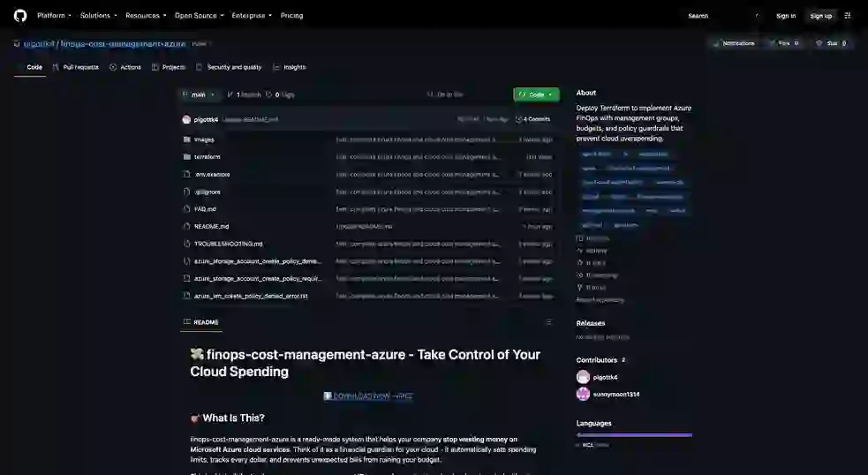This screenshot has height=475, width=868.
Task: Click Sign in
Action: coord(786,16)
